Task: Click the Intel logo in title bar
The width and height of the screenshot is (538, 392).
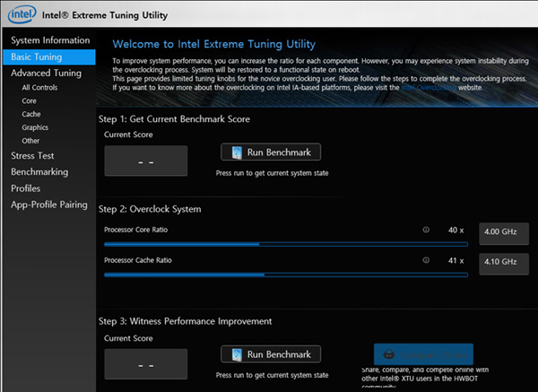Action: (x=22, y=14)
